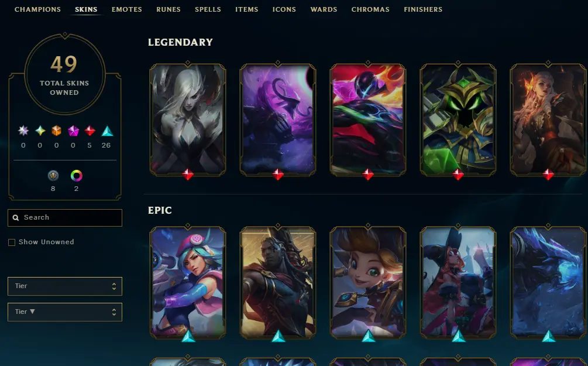
Task: Click the legacy skins crest icon
Action: coord(53,176)
